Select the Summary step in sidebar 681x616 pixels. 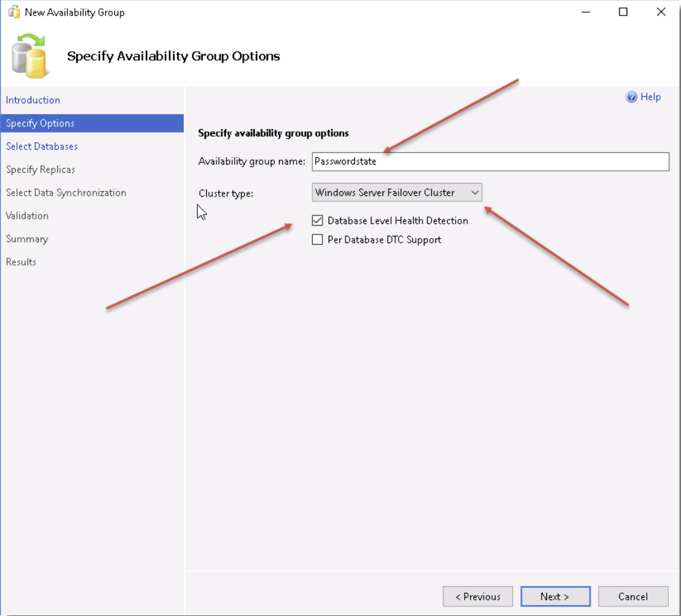click(x=27, y=239)
